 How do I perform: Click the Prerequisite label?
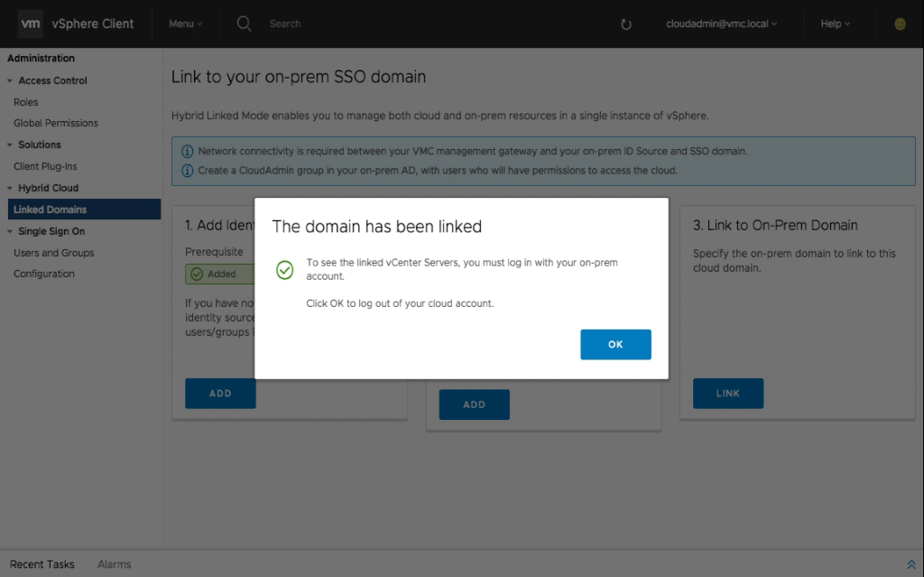pos(214,252)
